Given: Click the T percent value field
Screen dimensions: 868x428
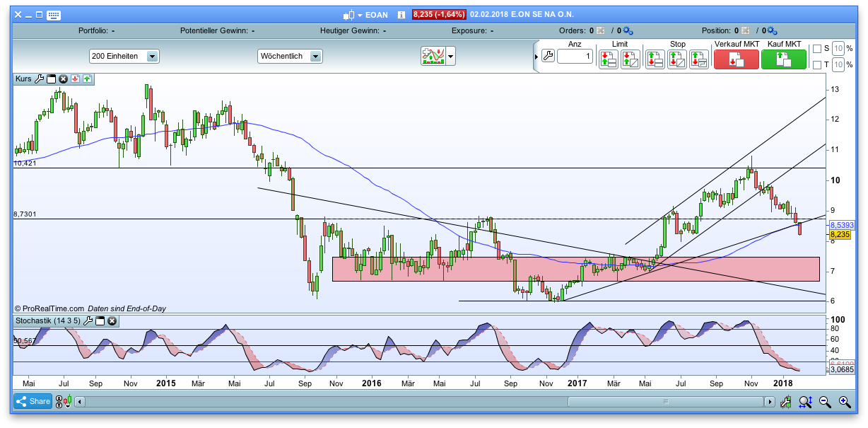Looking at the screenshot, I should point(838,65).
